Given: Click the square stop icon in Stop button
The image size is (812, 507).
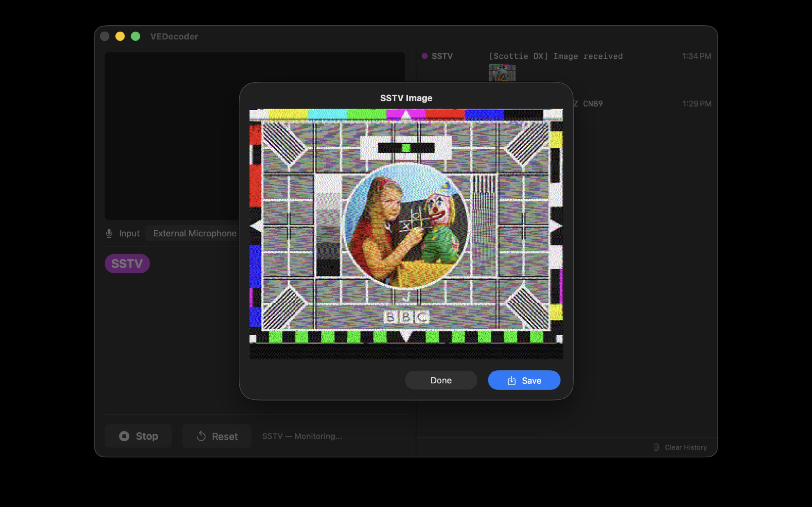Looking at the screenshot, I should (x=125, y=436).
